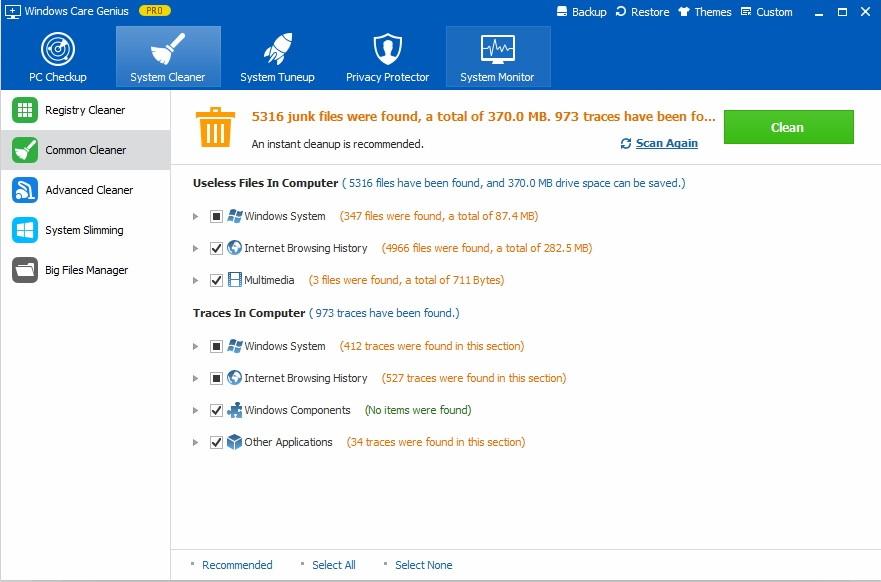
Task: Click Windows System flag icon under Useless Files
Action: pos(235,216)
